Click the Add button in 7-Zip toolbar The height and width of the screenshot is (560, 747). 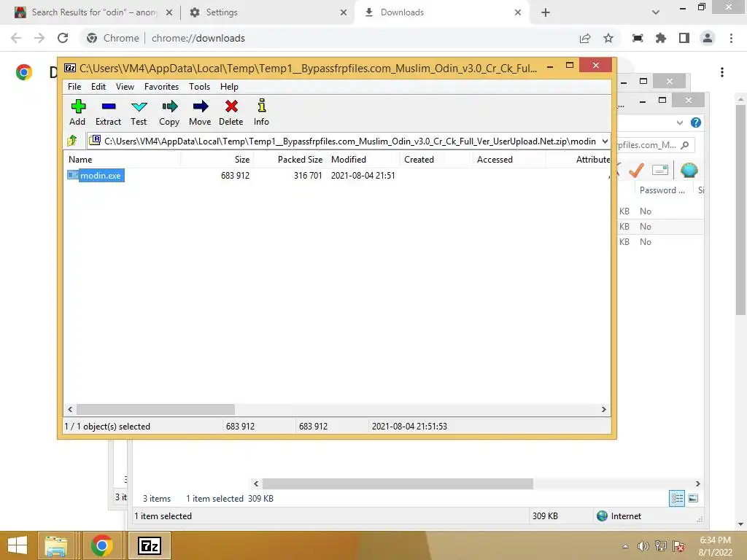click(x=77, y=113)
